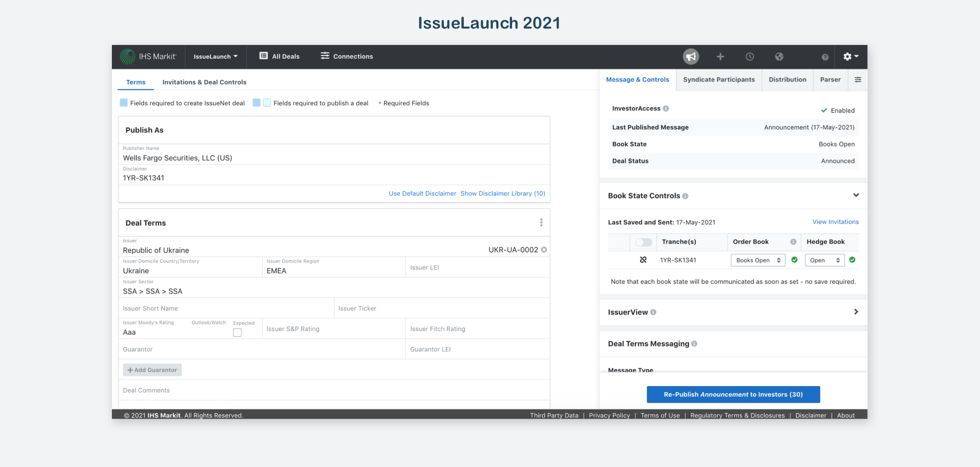Show Disclaimer Library (10)
Image resolution: width=980 pixels, height=467 pixels.
503,193
